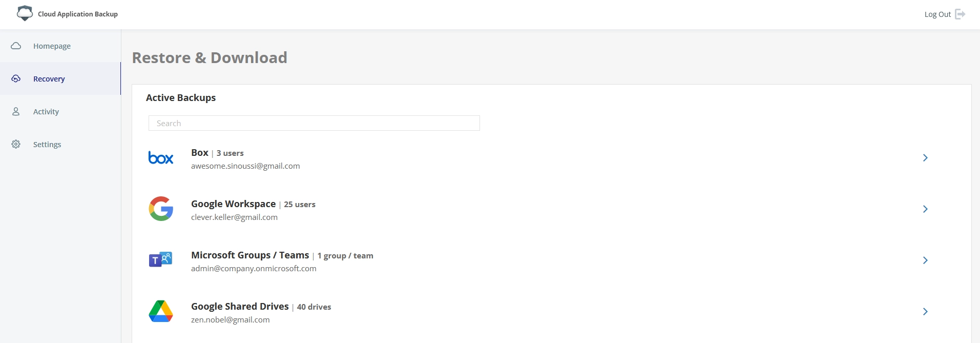980x343 pixels.
Task: Expand the Google Workspace backup chevron
Action: click(925, 209)
